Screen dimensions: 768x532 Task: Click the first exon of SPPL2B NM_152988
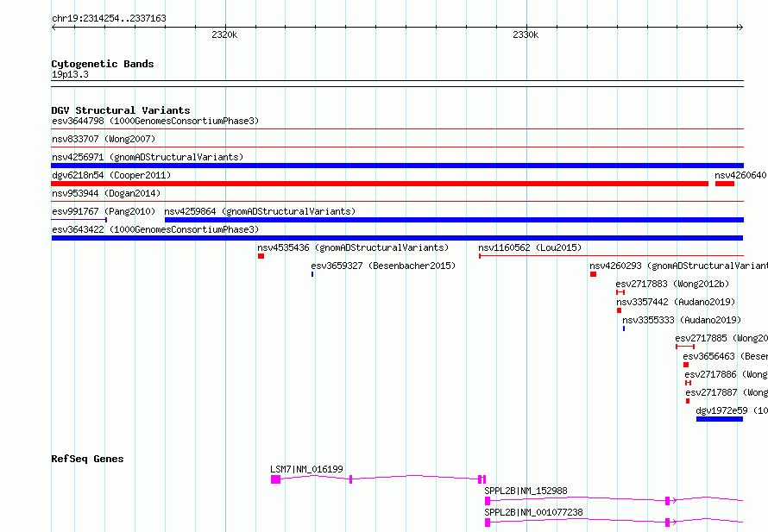[488, 501]
